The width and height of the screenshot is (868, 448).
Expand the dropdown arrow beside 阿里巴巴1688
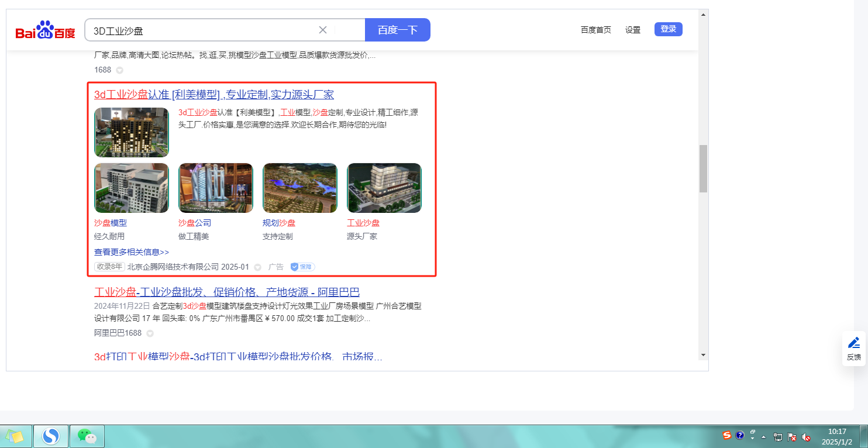pos(150,334)
